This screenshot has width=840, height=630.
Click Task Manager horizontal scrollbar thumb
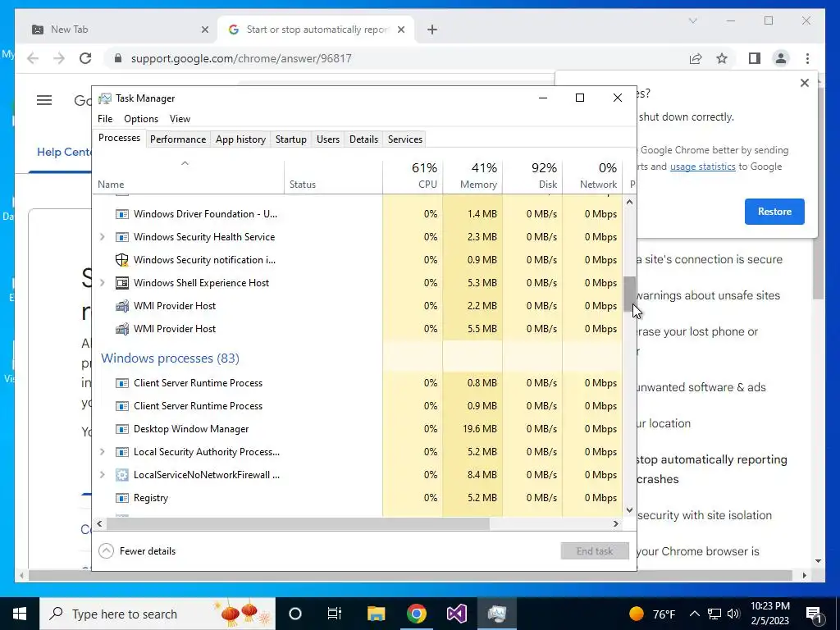pos(297,524)
